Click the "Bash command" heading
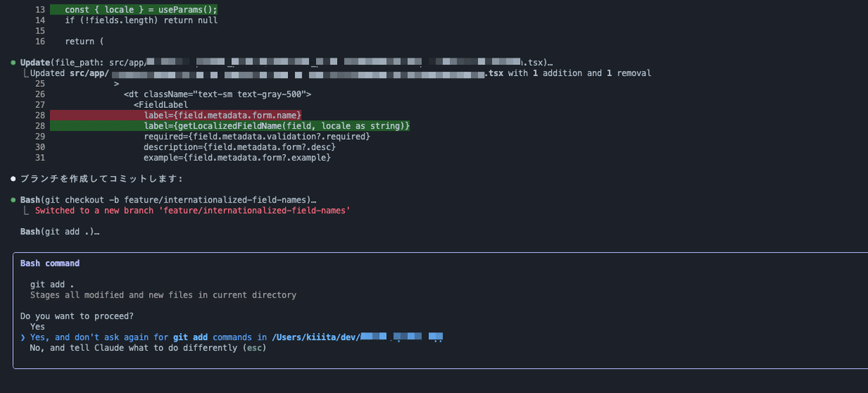The width and height of the screenshot is (868, 393). 50,263
